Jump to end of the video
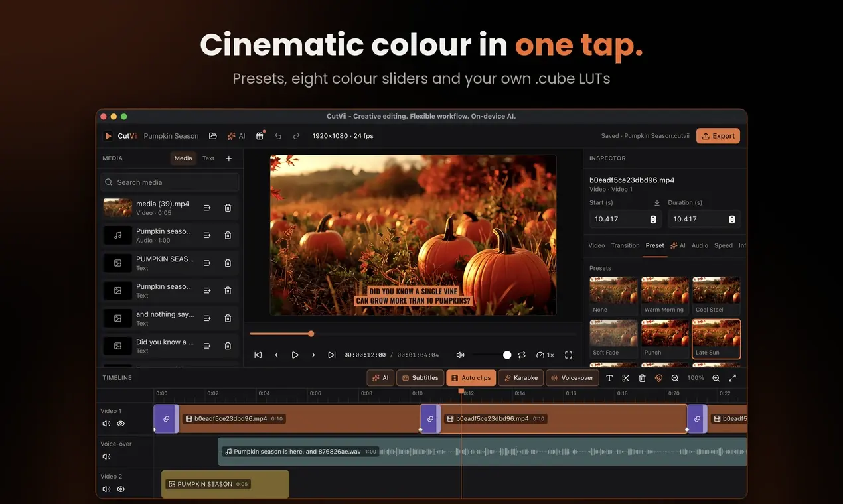843x504 pixels. coord(332,355)
